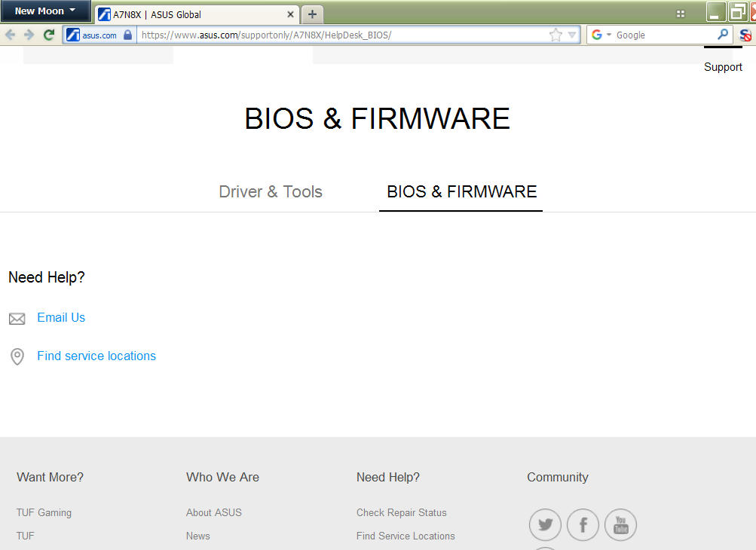Go back with the browser back arrow
The image size is (756, 550).
pos(10,35)
